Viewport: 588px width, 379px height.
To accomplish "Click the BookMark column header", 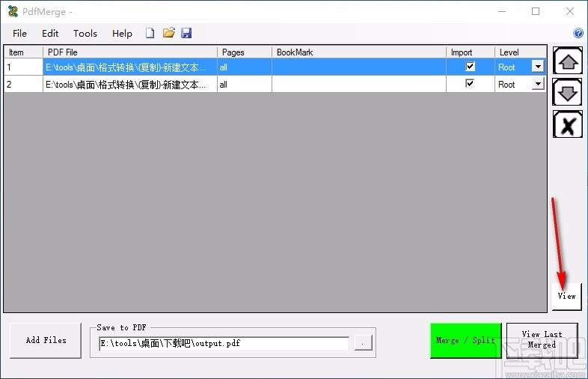I will pos(359,52).
